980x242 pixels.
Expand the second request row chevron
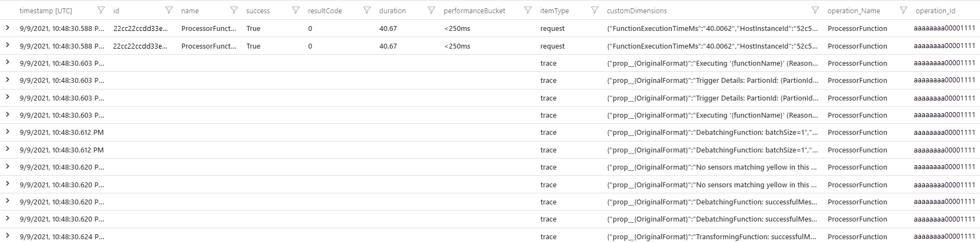point(8,45)
